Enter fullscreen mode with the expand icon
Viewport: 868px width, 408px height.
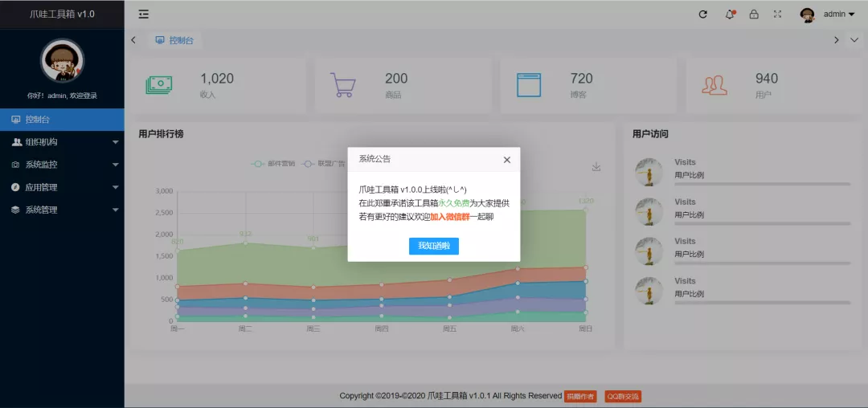[777, 14]
